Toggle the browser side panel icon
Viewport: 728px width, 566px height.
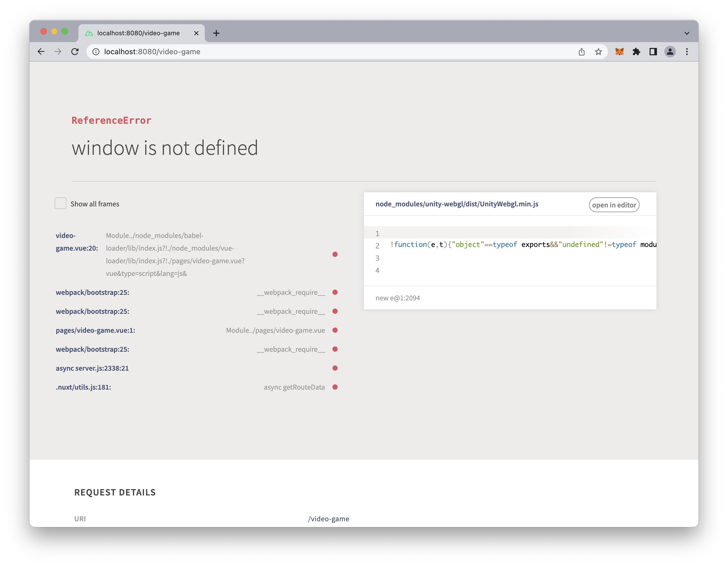(x=653, y=52)
